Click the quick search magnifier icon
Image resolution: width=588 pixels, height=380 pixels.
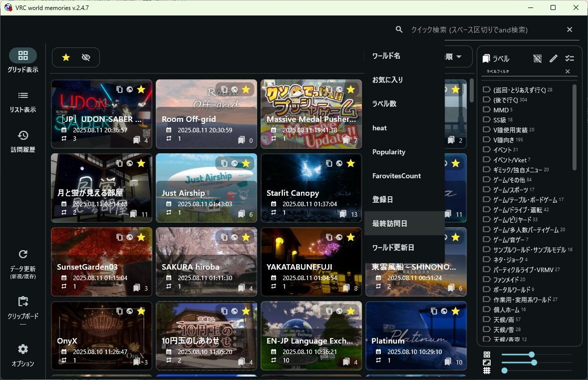399,29
